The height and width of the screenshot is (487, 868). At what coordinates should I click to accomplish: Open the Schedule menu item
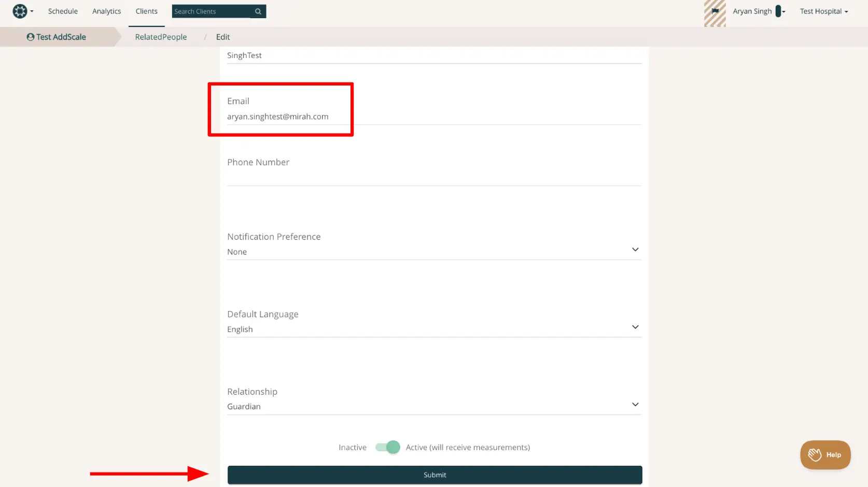[63, 11]
